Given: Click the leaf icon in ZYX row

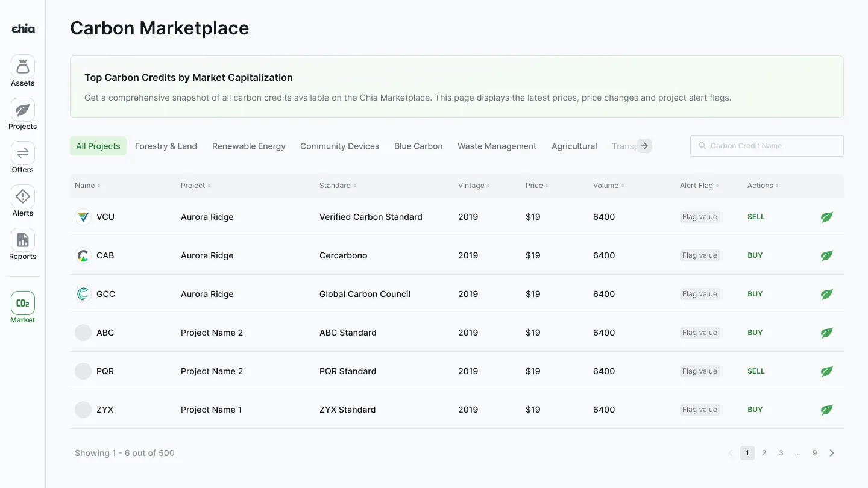Looking at the screenshot, I should pyautogui.click(x=827, y=410).
